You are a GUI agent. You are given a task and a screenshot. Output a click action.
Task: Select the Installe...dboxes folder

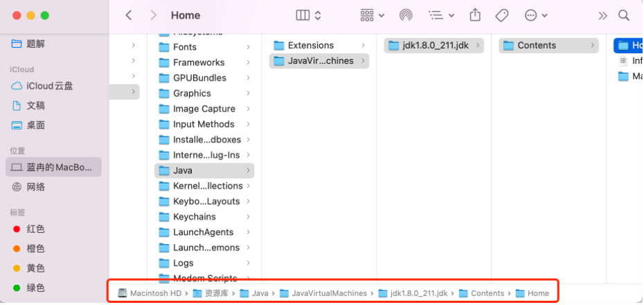[204, 140]
